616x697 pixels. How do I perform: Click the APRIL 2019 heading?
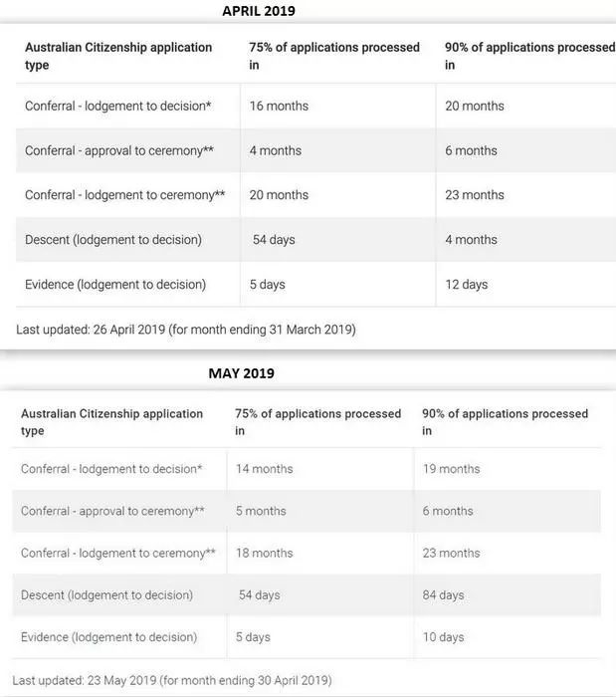click(259, 11)
